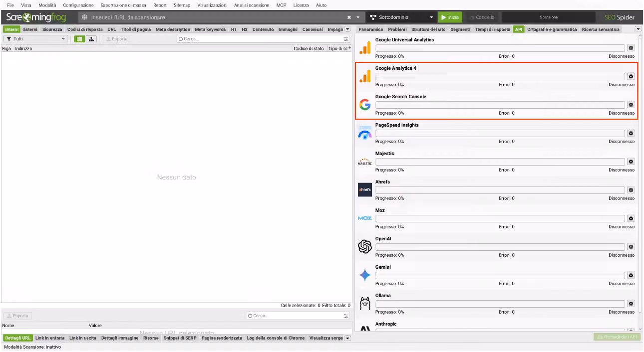Click the Ollama llama logo

(x=365, y=304)
